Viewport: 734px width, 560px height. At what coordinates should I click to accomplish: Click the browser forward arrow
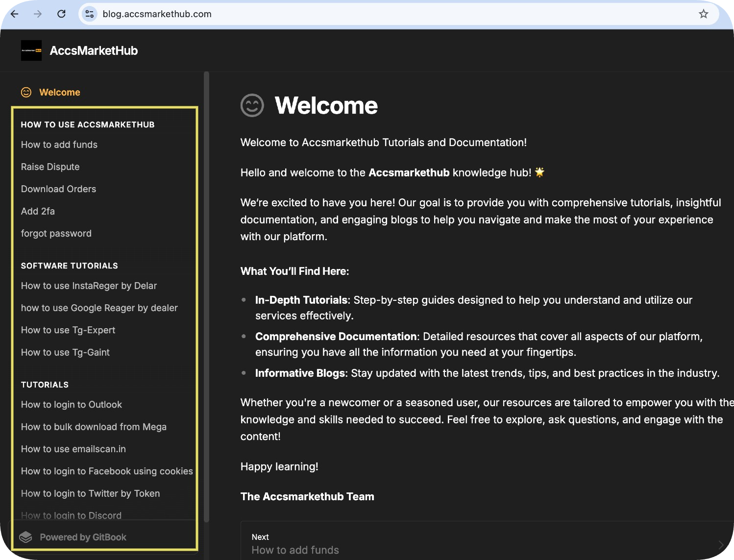[x=38, y=14]
